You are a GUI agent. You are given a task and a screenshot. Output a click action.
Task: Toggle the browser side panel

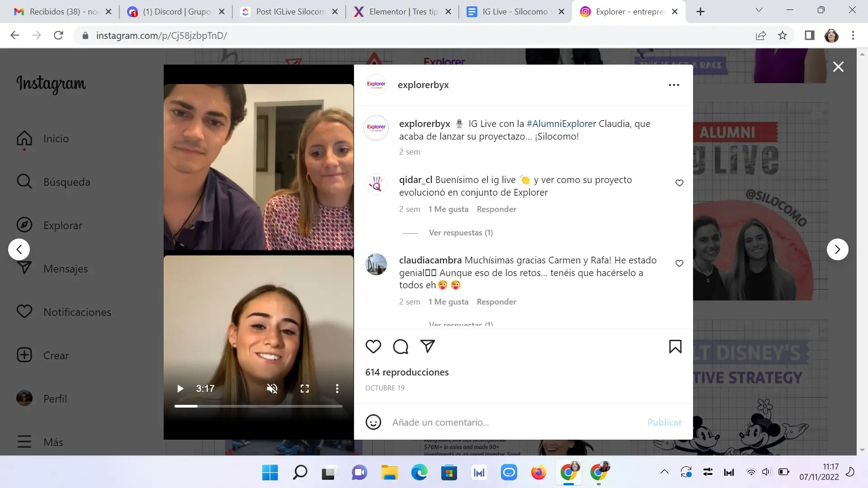[x=809, y=35]
